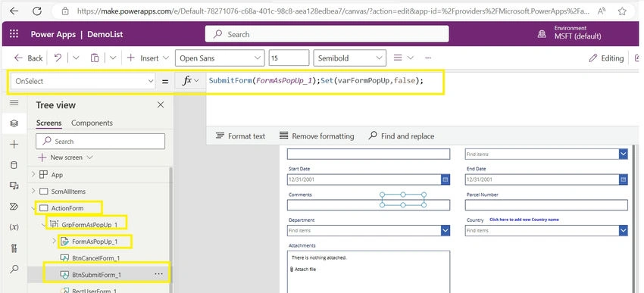Select the App item in the tree
Screen dimensions: 644x293
tap(57, 175)
